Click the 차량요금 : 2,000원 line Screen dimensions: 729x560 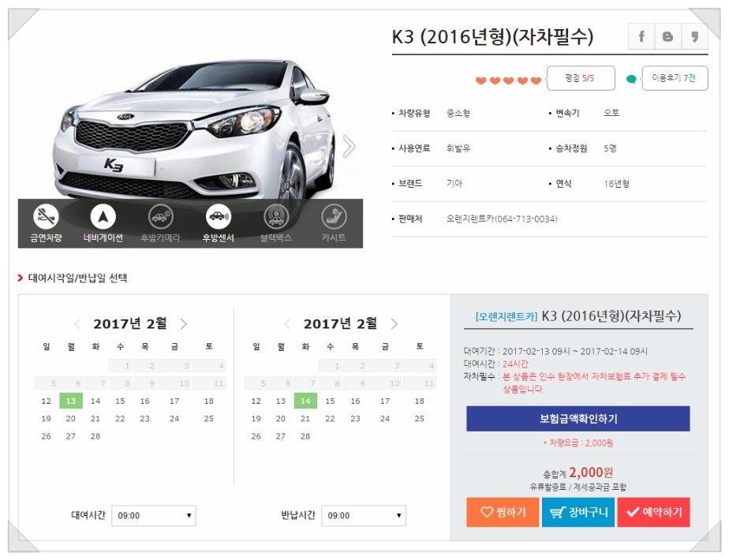(x=578, y=443)
